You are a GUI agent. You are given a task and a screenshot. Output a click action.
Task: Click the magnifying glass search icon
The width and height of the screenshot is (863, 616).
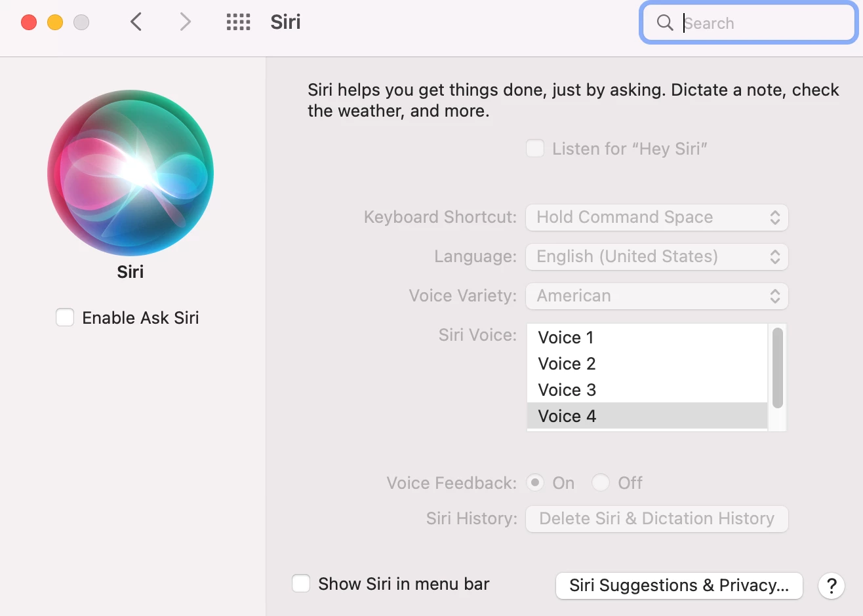[665, 23]
